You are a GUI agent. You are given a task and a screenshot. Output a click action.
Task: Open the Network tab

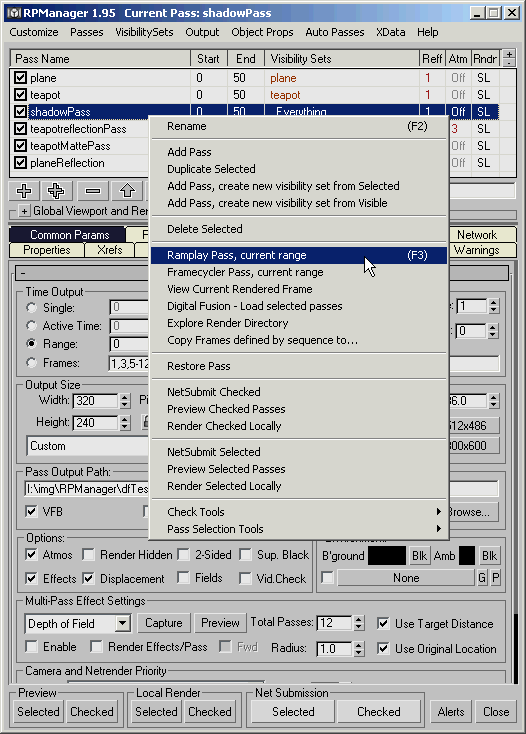point(482,235)
